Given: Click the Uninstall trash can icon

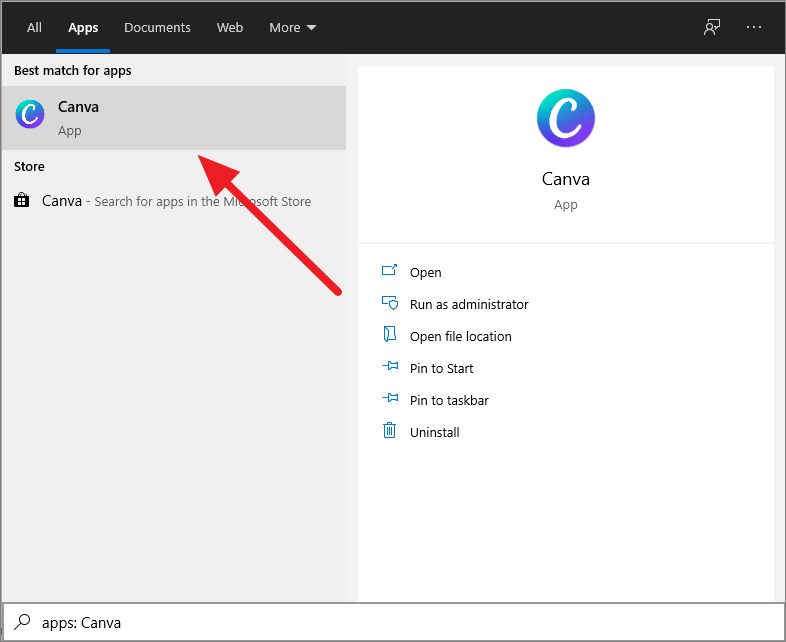Looking at the screenshot, I should 389,432.
